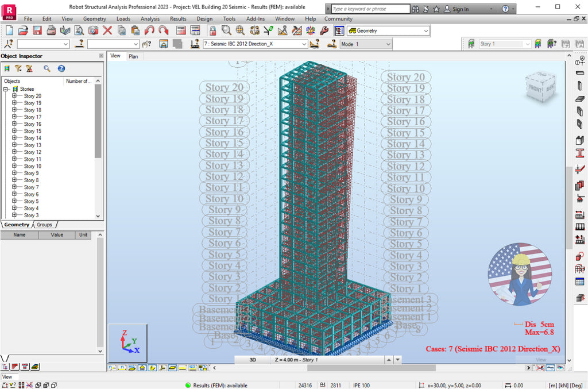Click the search magnifier in Object Inspector

coord(47,68)
